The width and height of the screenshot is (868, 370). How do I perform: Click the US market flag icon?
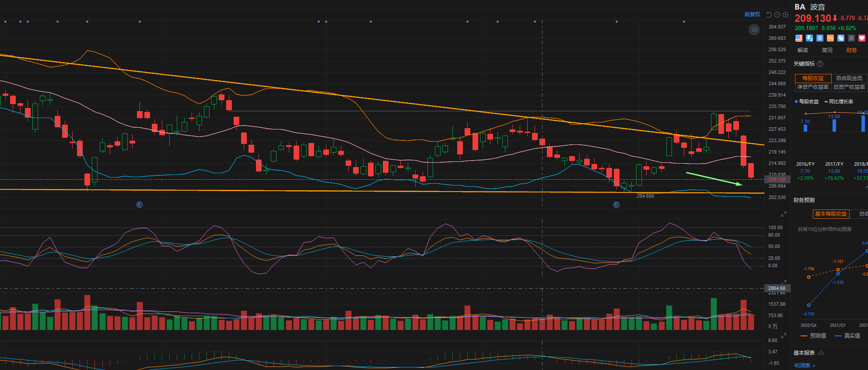(x=799, y=38)
